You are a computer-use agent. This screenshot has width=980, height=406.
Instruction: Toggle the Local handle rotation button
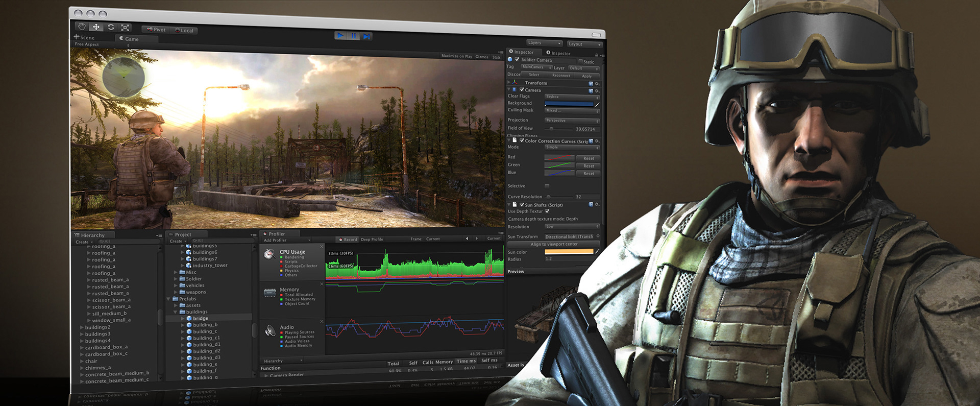184,31
